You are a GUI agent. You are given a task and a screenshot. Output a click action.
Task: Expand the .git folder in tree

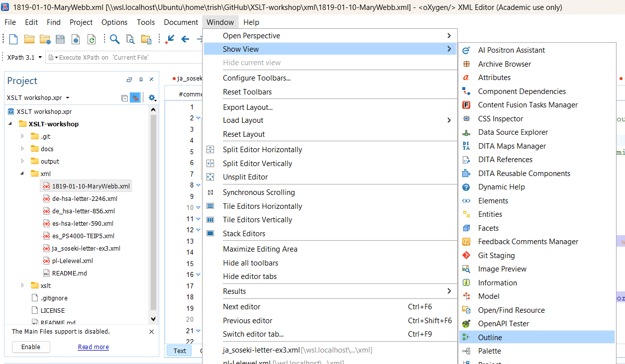[22, 136]
